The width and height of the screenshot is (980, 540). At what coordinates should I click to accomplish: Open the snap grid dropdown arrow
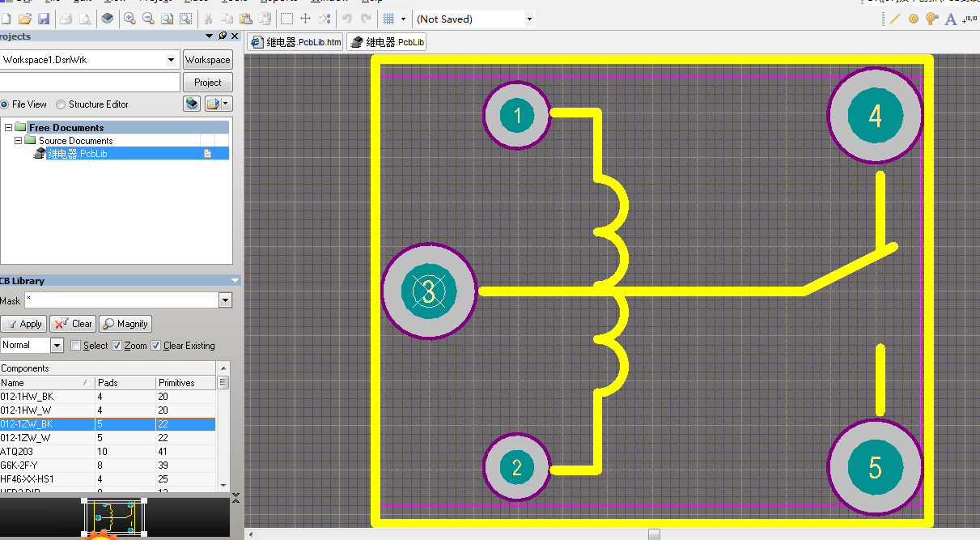click(x=403, y=19)
